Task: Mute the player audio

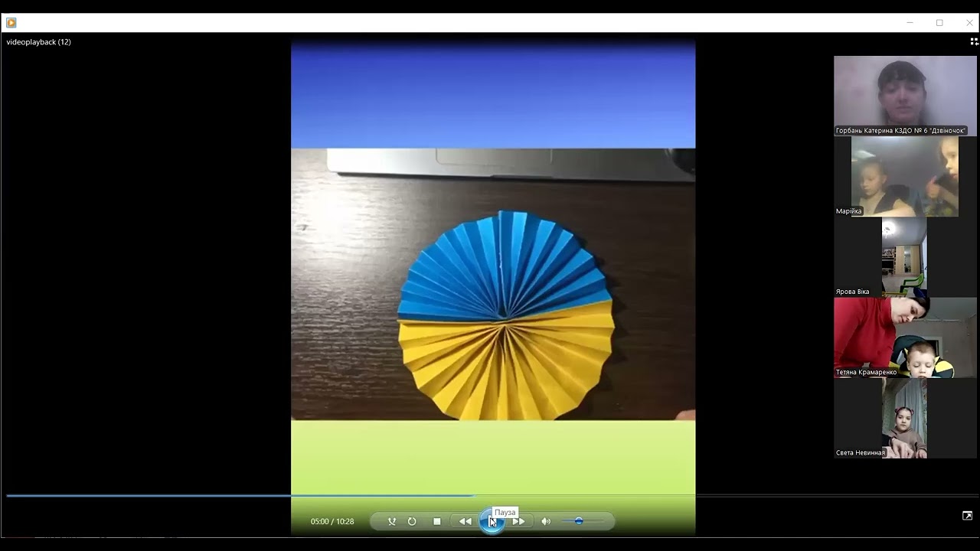Action: pyautogui.click(x=546, y=521)
